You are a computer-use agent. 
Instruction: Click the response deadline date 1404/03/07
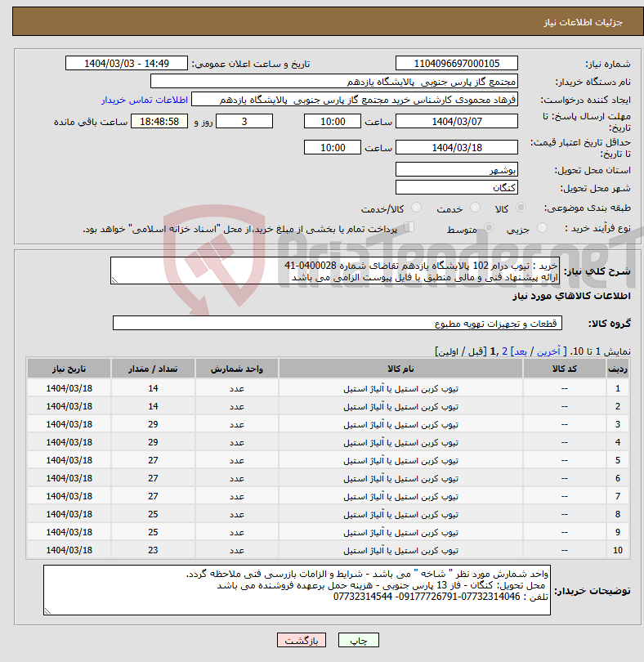point(457,121)
